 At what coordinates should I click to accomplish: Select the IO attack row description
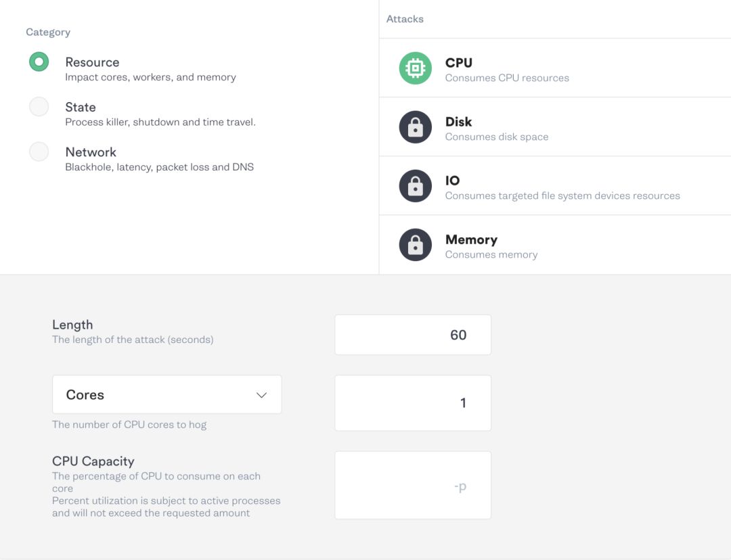coord(562,196)
